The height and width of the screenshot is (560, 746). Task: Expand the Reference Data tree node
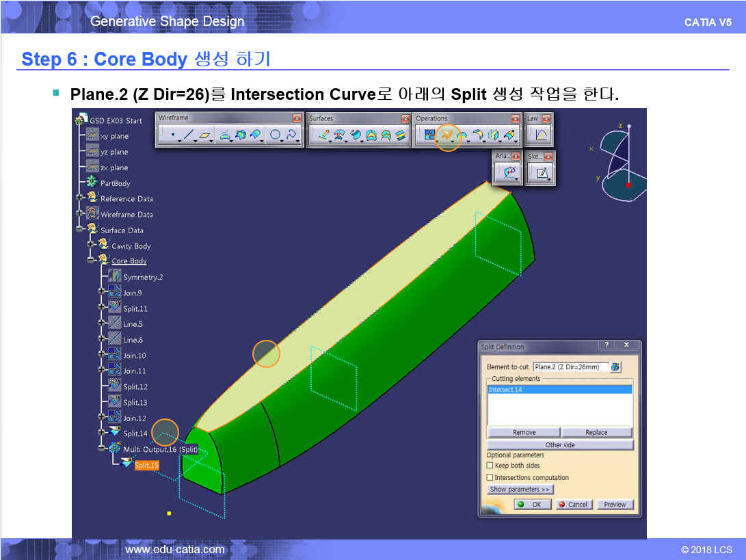click(x=80, y=198)
